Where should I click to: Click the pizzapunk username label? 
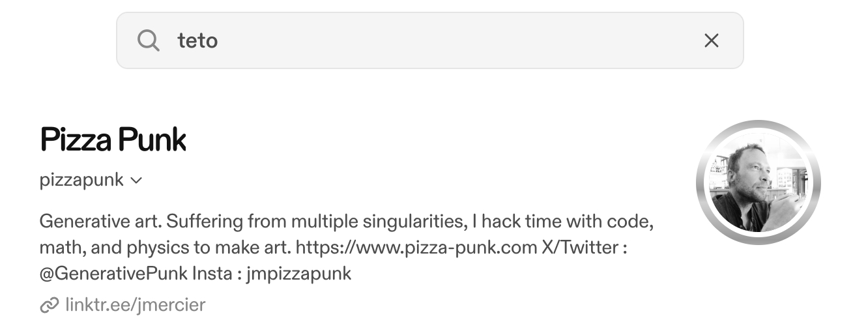coord(81,180)
